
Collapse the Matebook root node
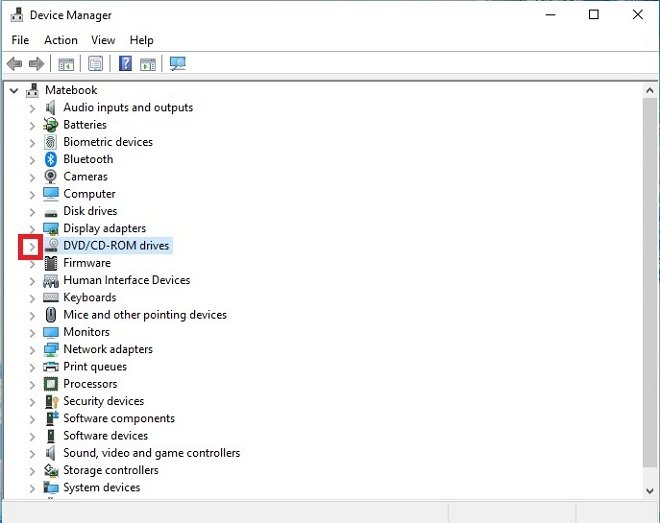pyautogui.click(x=14, y=90)
